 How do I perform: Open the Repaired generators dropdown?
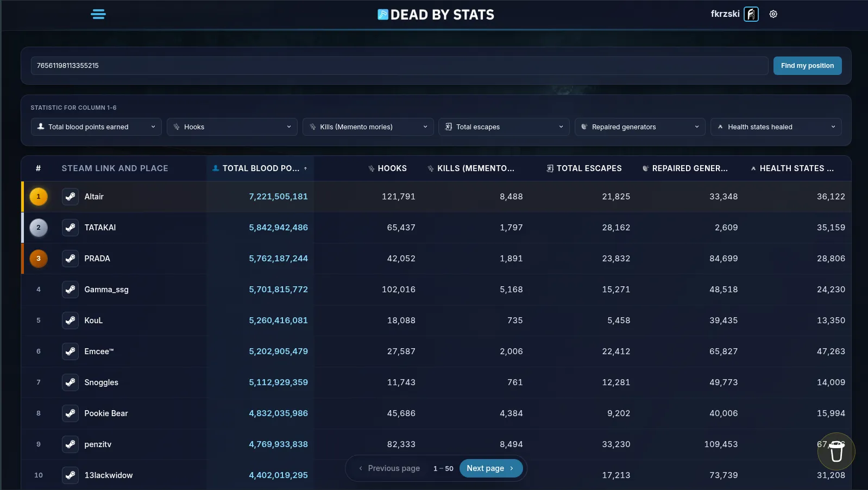point(640,127)
